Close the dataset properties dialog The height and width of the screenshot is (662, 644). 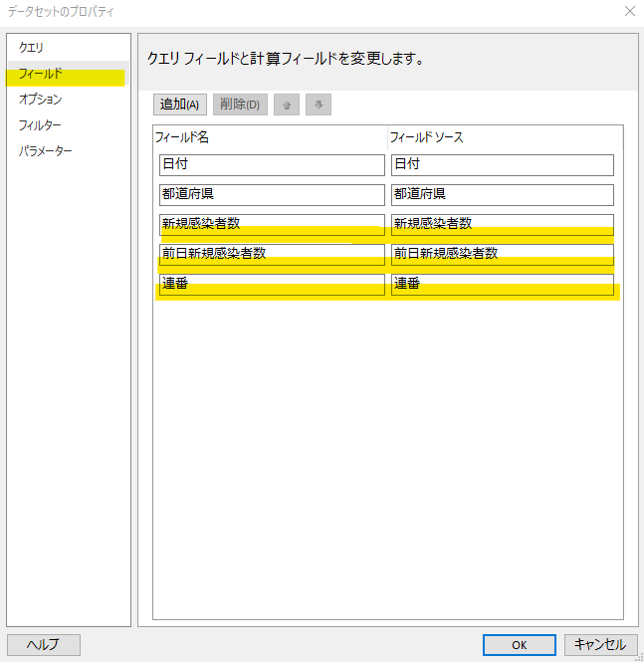[x=629, y=12]
